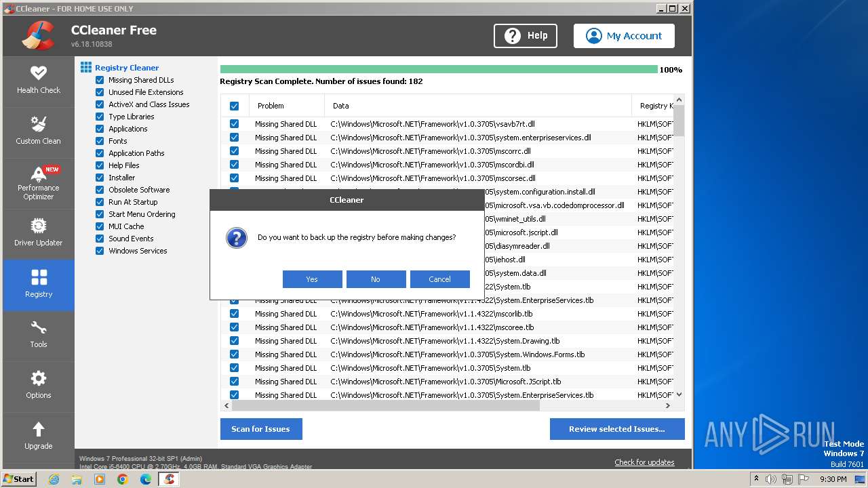Click the Check for updates link
The width and height of the screenshot is (868, 488).
(x=644, y=462)
